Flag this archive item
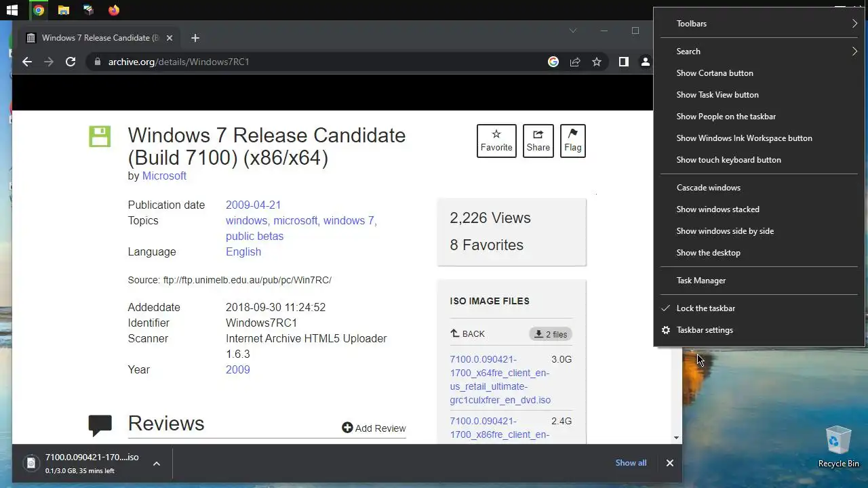This screenshot has height=488, width=868. pyautogui.click(x=573, y=140)
